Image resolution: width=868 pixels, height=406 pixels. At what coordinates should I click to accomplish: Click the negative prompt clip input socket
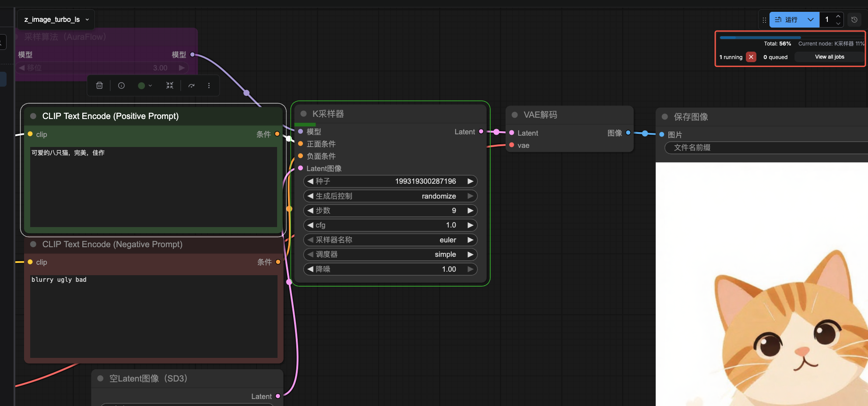pos(30,262)
